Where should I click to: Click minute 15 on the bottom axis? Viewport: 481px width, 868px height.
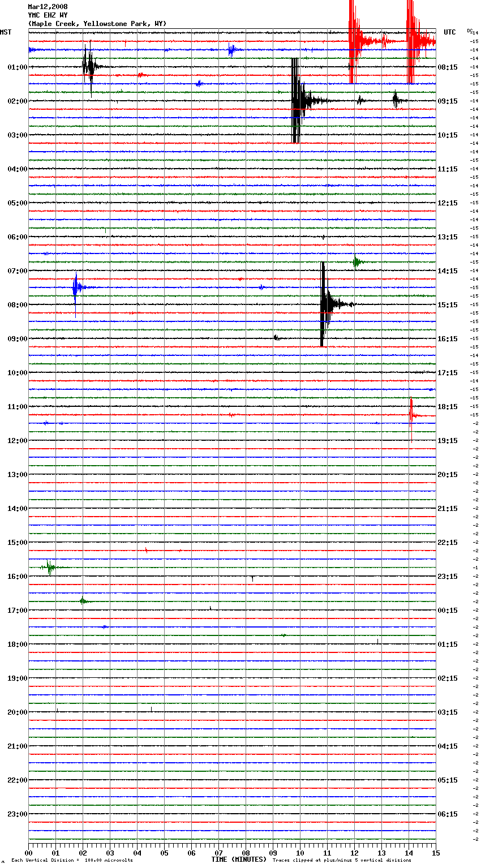pyautogui.click(x=436, y=853)
